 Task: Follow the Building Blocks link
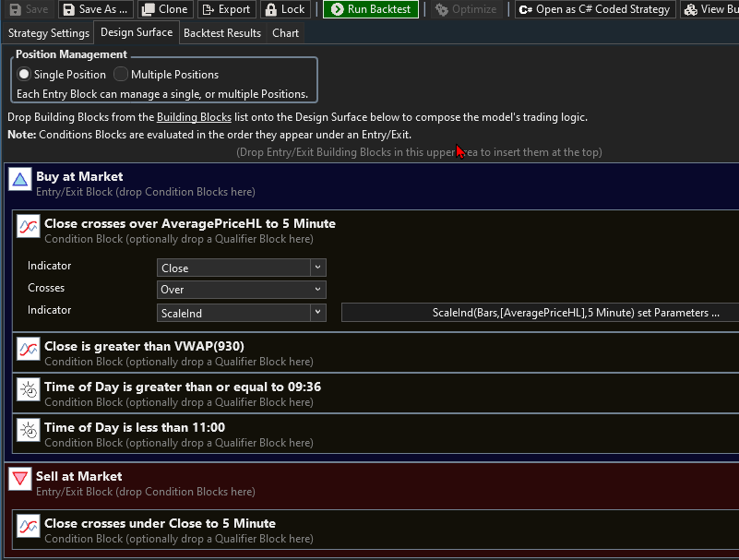point(194,117)
